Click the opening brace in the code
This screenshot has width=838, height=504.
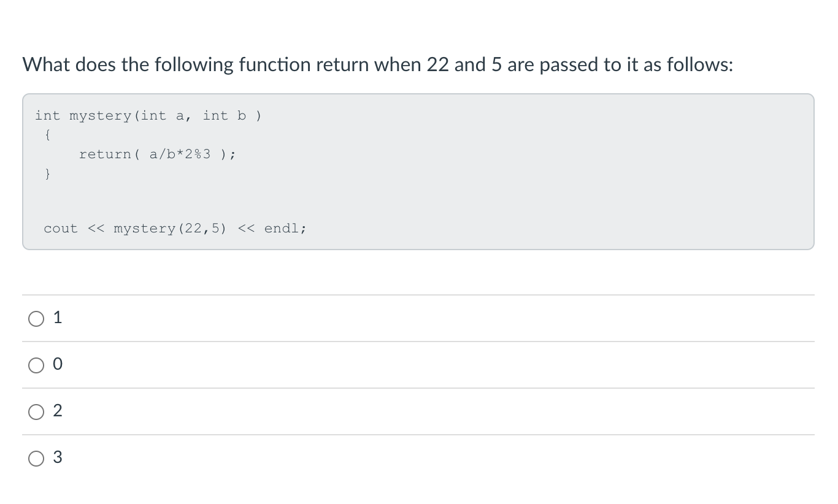coord(48,135)
